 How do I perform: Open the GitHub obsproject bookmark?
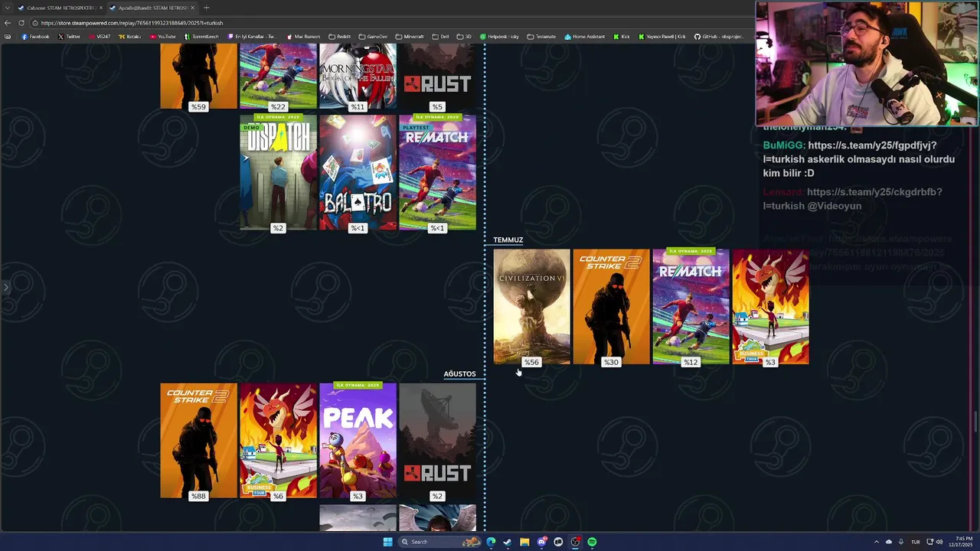pyautogui.click(x=719, y=37)
